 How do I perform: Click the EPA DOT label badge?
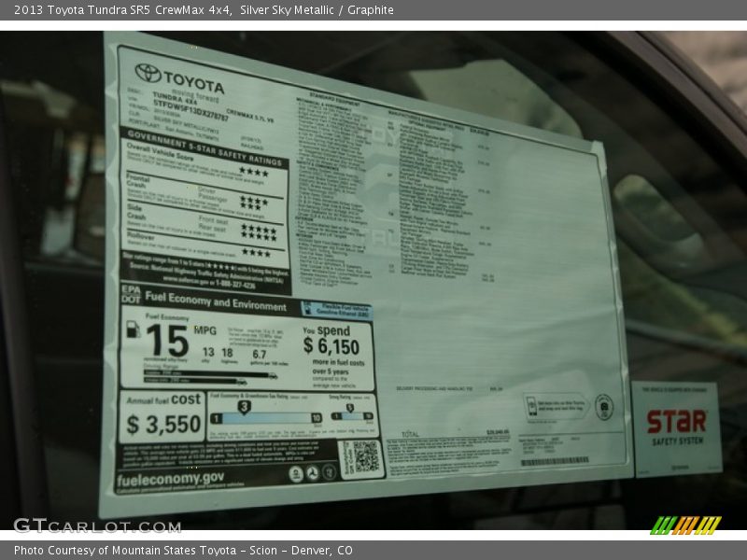tap(131, 294)
